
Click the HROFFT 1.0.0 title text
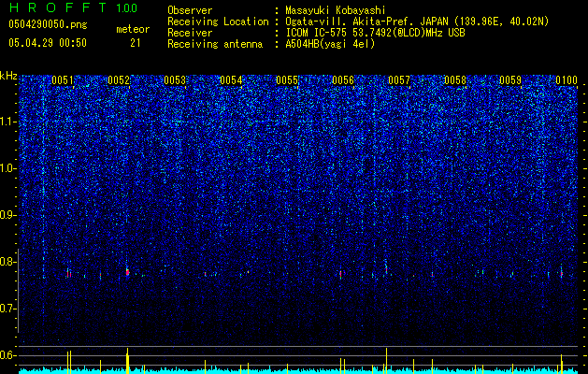[x=73, y=7]
